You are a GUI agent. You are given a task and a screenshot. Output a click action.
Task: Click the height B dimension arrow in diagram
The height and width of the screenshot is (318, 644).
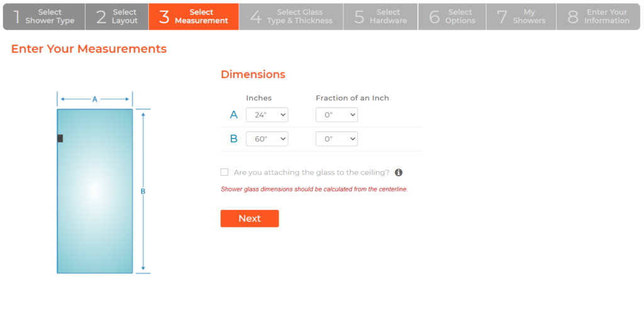pos(143,191)
